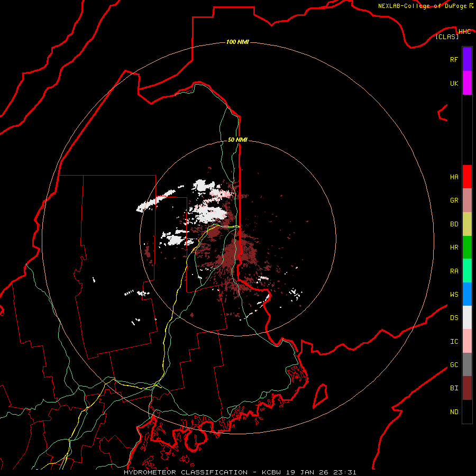Pick the RA light green legend swatch
The image size is (476, 476).
[467, 271]
